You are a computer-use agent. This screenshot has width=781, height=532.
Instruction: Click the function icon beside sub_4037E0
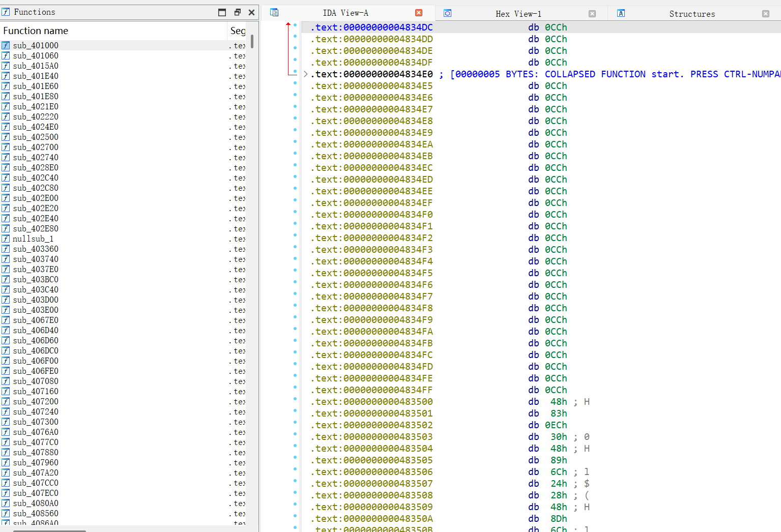(x=6, y=269)
